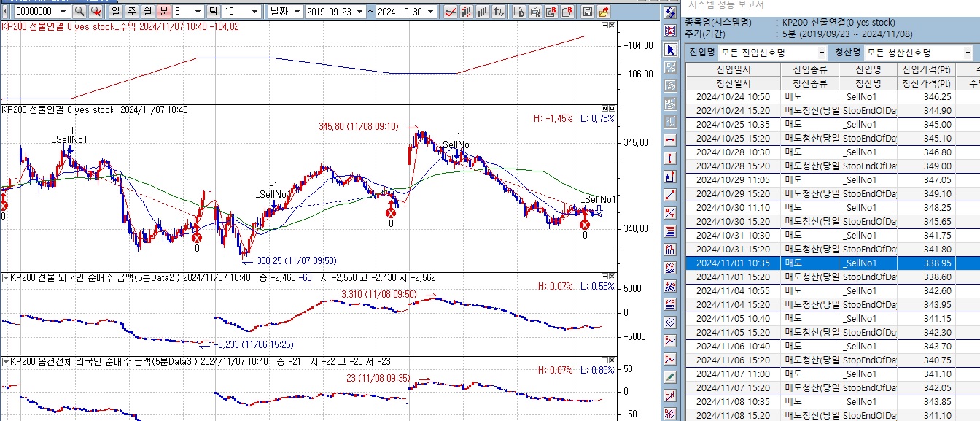Select the horizontal line drawing tool

click(670, 140)
